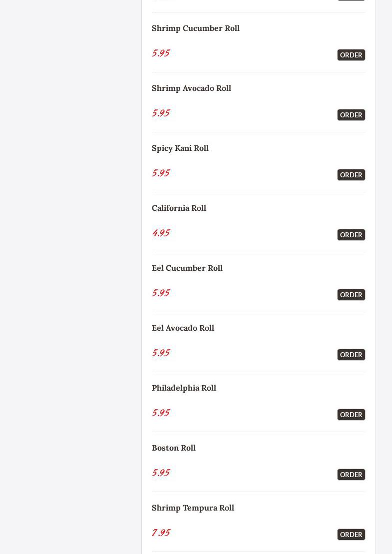
Task: Click the Shrimp Tempura Roll title
Action: click(x=193, y=508)
